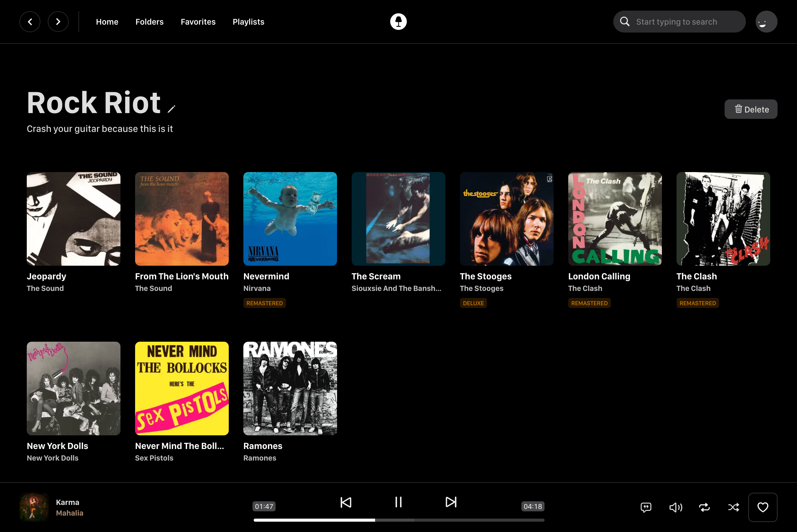Open Never Mind The Bollocks album cover
Screen dimensions: 797x532
pyautogui.click(x=182, y=389)
